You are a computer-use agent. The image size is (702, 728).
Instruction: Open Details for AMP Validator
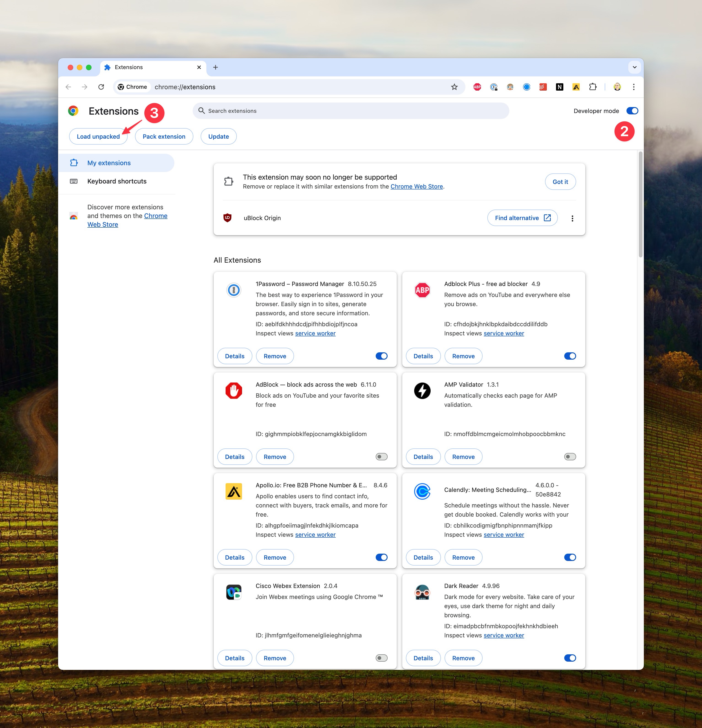tap(423, 456)
